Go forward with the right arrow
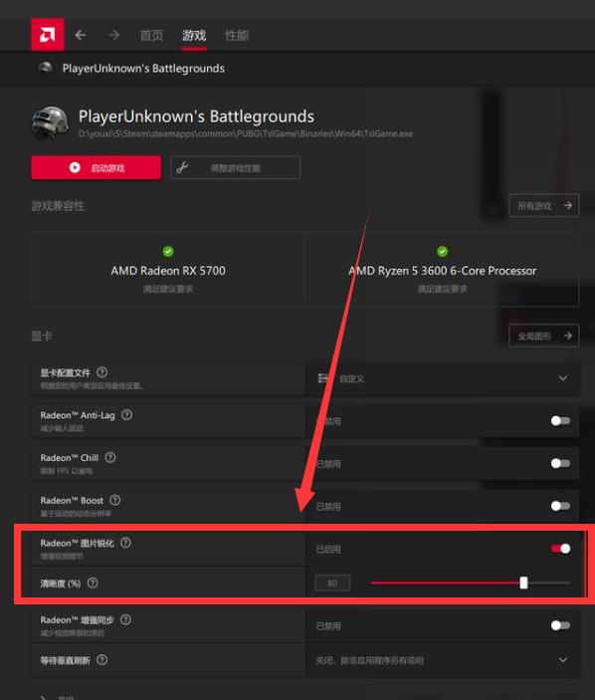Image resolution: width=595 pixels, height=700 pixels. [x=114, y=35]
